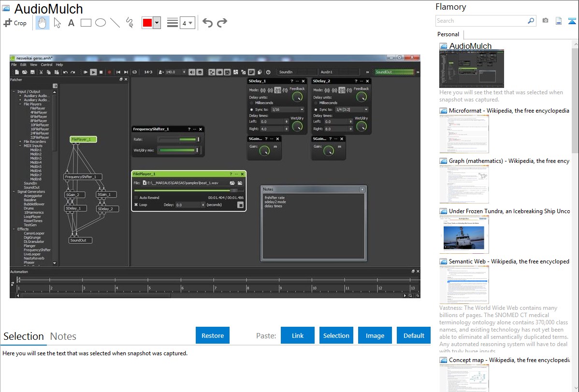Pick the rectangle shape tool
This screenshot has height=392, width=579.
[x=86, y=23]
